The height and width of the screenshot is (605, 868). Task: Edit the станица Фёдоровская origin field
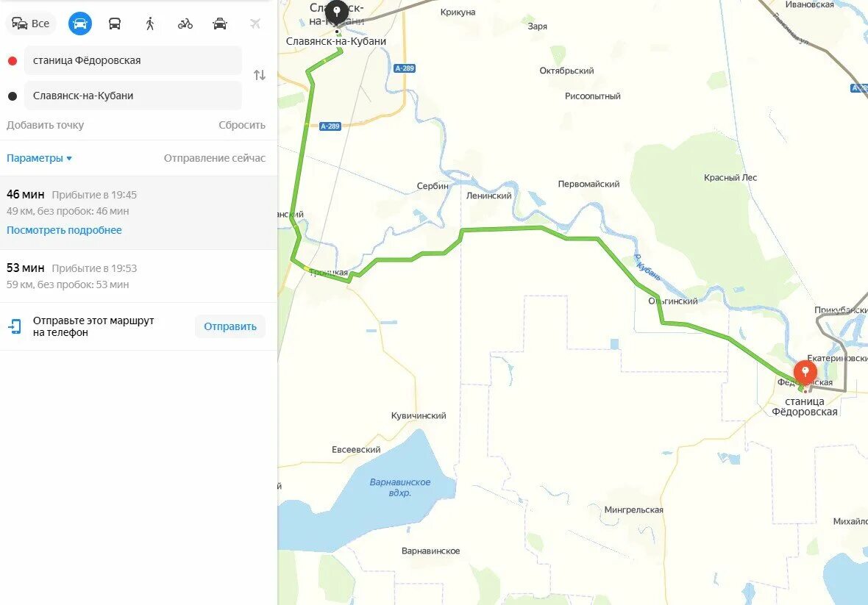point(133,60)
